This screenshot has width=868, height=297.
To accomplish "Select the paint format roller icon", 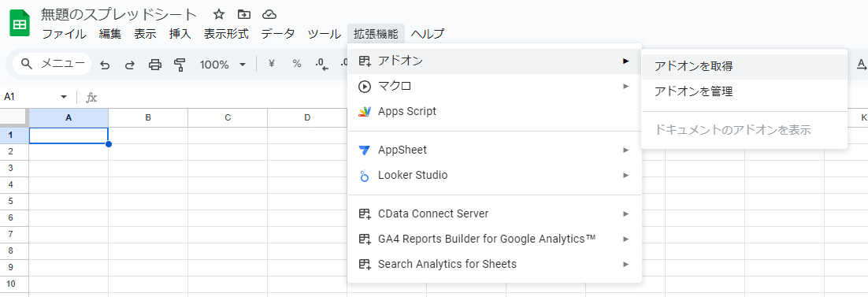I will coord(180,65).
